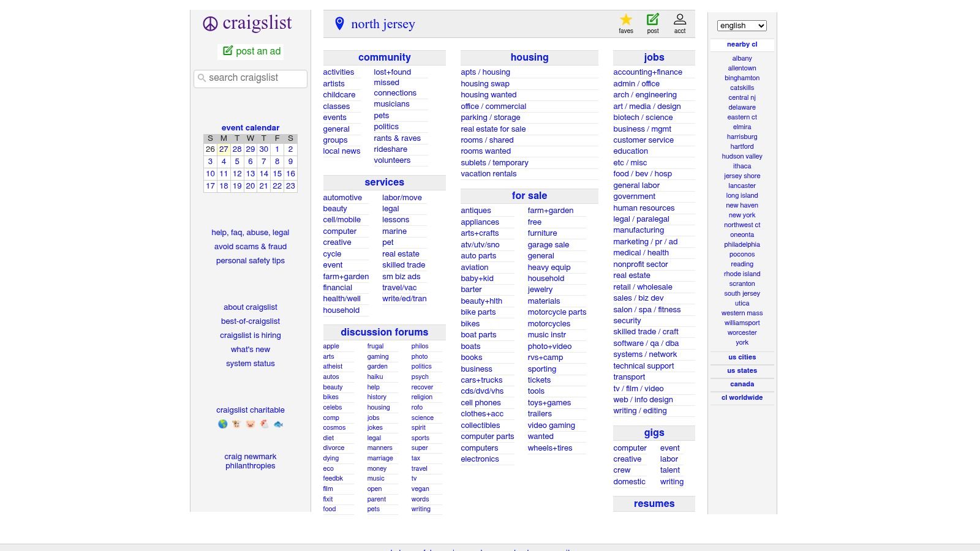Open the services section header

tap(384, 182)
